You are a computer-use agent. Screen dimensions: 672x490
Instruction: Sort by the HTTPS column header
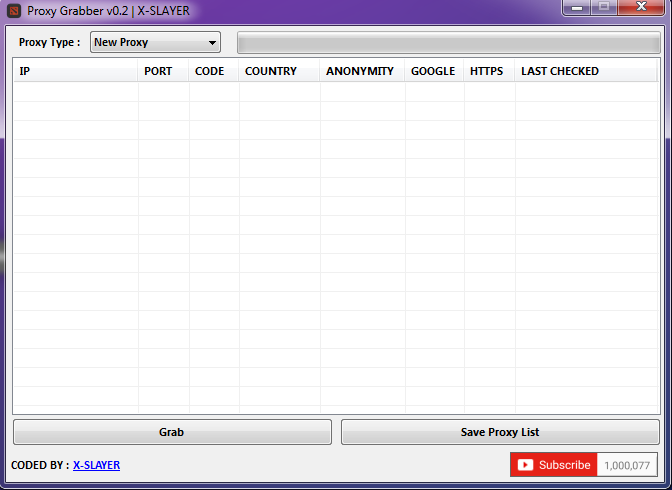pos(489,71)
